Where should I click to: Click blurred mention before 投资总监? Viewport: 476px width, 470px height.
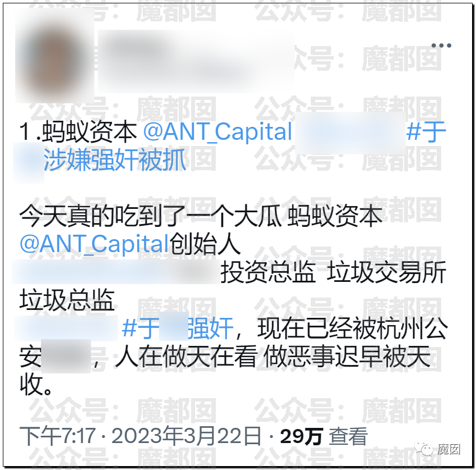(x=116, y=272)
